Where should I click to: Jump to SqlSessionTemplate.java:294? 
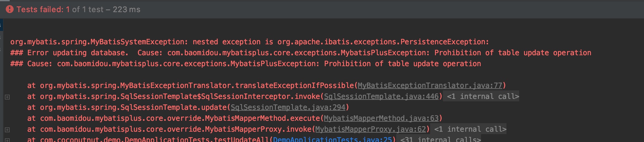pos(288,107)
